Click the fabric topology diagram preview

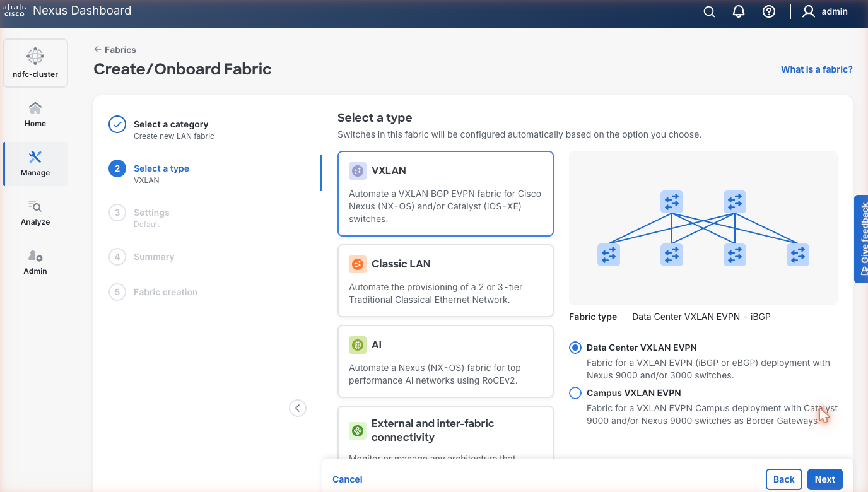tap(703, 228)
